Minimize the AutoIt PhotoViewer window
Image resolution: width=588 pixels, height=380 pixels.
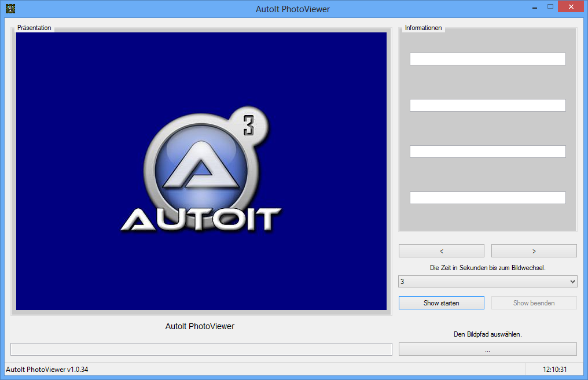[x=533, y=7]
